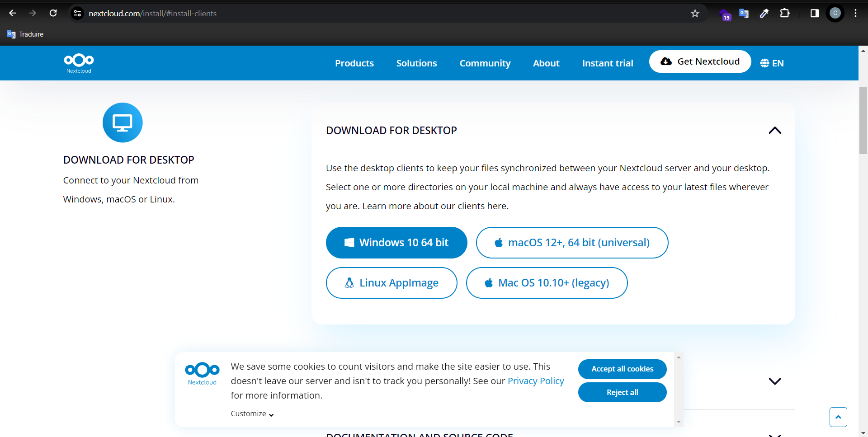Viewport: 868px width, 437px height.
Task: Open the Chrome profile avatar
Action: pos(835,13)
